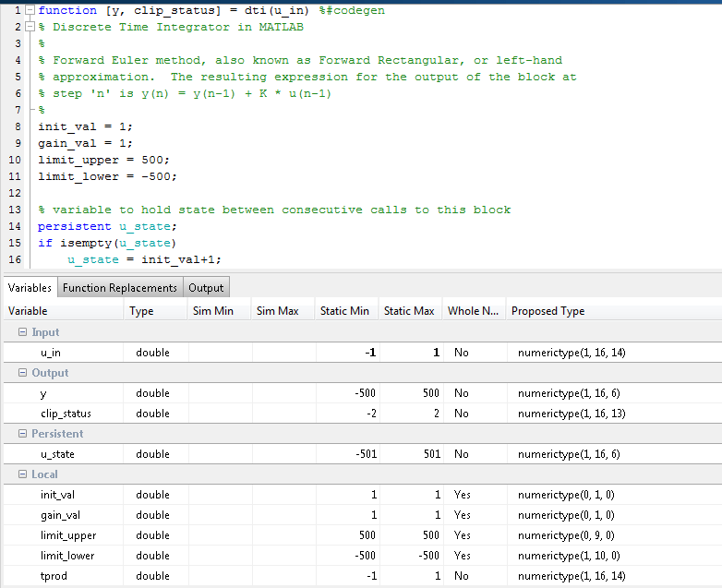Show the Output tab
This screenshot has width=722, height=588.
click(x=206, y=288)
